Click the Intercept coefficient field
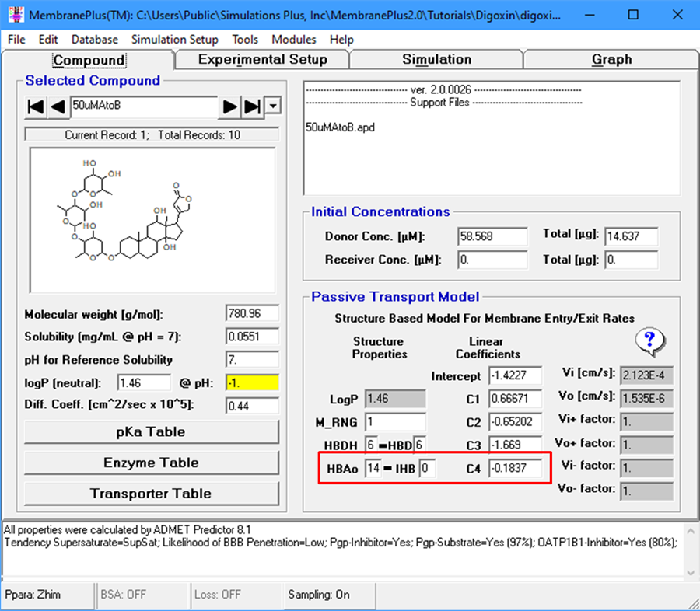The image size is (700, 611). click(x=515, y=375)
